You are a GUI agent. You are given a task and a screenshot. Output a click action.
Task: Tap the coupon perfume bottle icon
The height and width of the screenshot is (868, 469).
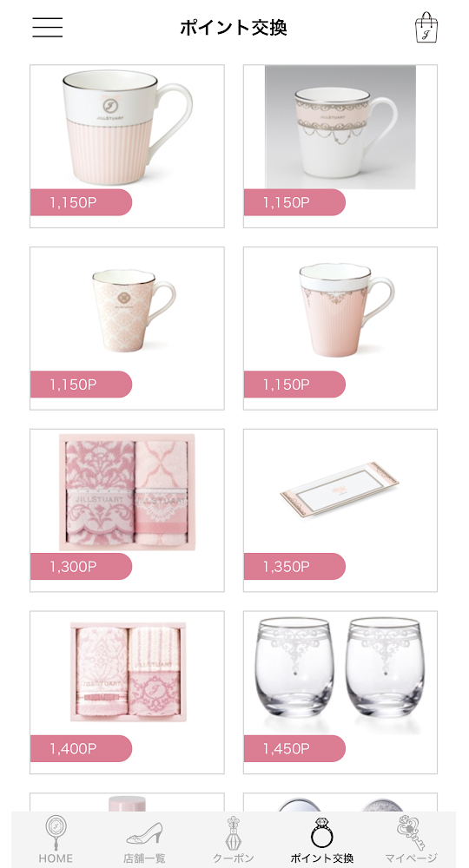pos(233,833)
